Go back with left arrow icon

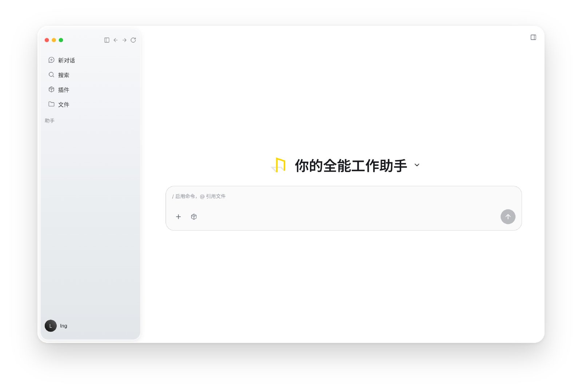(116, 40)
